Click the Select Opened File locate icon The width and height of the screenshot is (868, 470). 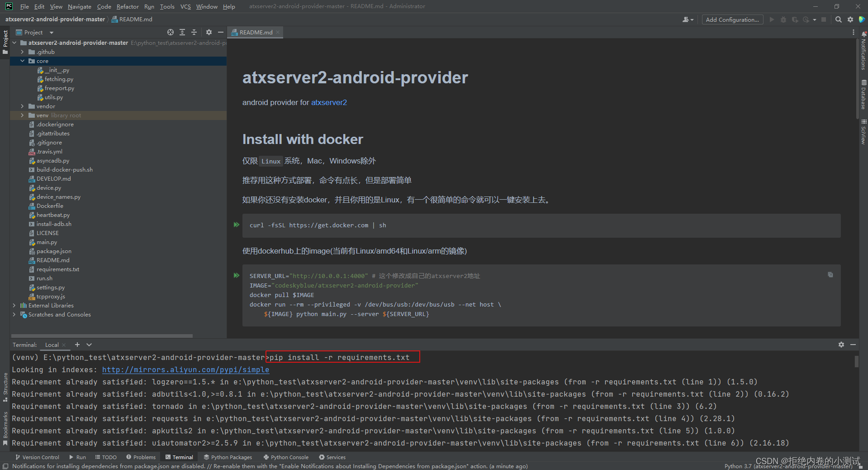171,32
